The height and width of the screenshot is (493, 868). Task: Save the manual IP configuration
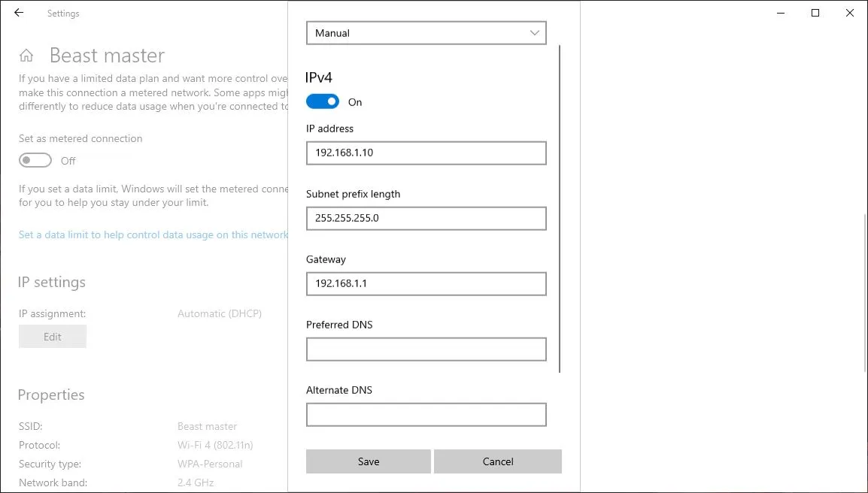tap(368, 461)
